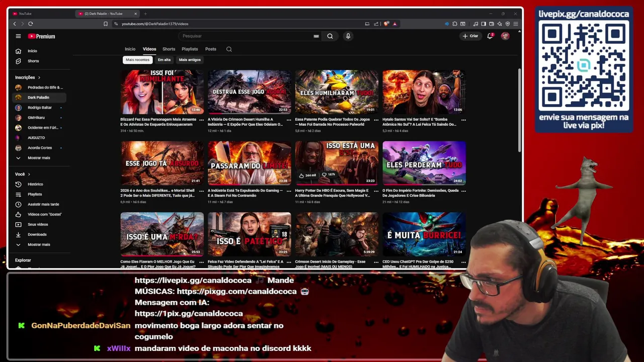644x362 pixels.
Task: Open options menu for Hytalo Santos video
Action: pos(463,120)
